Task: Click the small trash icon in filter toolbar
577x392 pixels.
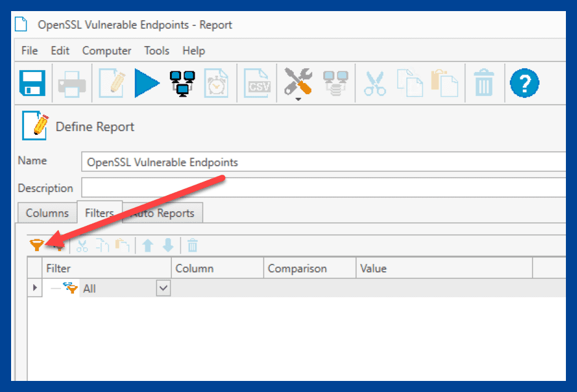Action: pyautogui.click(x=193, y=246)
